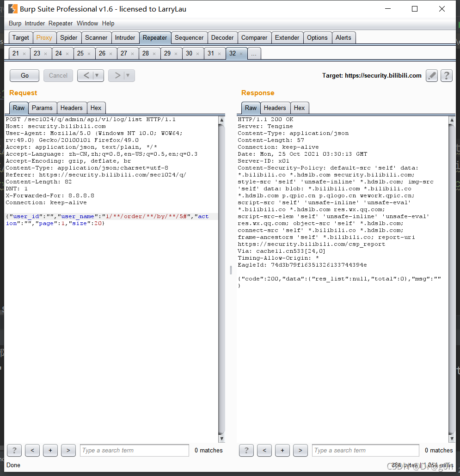Go to previous match in response search
The image size is (460, 476).
264,450
